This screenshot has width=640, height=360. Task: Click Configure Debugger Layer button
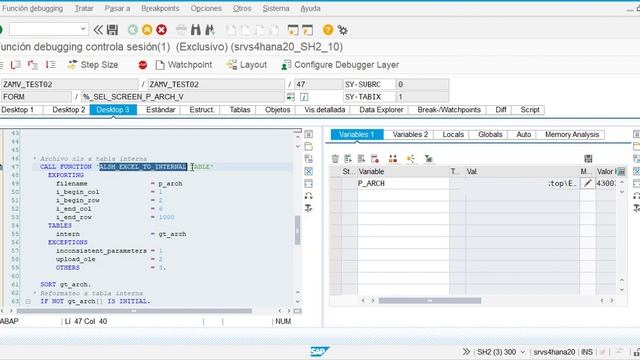[x=340, y=65]
